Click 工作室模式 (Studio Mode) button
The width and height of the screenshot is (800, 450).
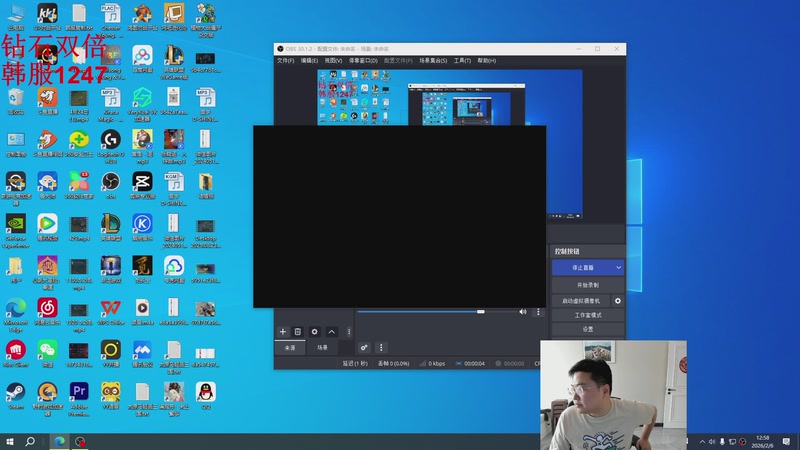(588, 315)
